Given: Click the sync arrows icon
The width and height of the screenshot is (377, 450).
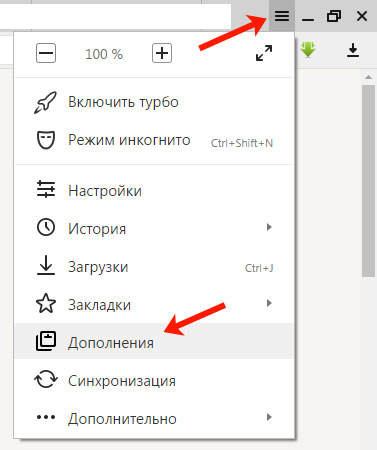Looking at the screenshot, I should pos(46,380).
